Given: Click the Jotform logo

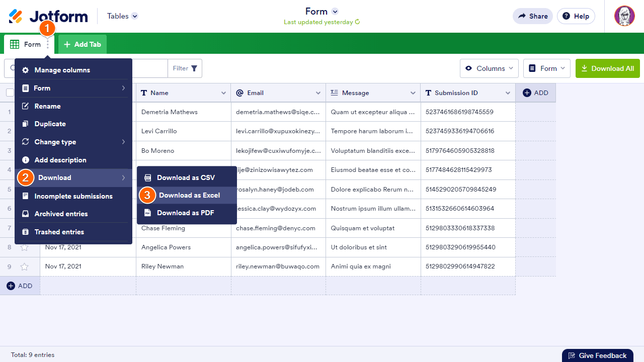Looking at the screenshot, I should (48, 16).
